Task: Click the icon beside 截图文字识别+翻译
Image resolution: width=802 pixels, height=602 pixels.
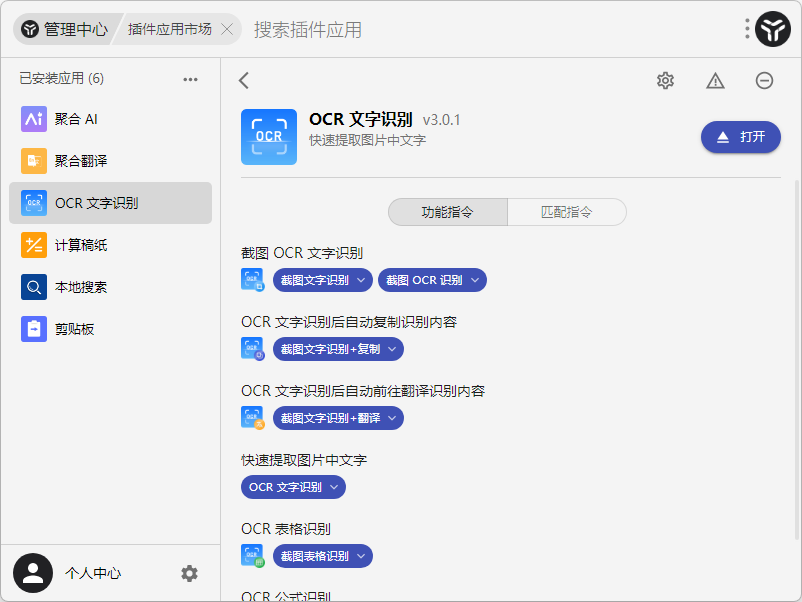Action: 253,418
